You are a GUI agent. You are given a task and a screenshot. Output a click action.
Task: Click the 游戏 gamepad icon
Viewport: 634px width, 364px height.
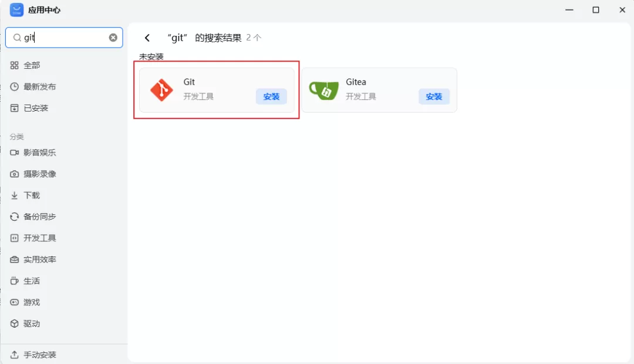[15, 302]
